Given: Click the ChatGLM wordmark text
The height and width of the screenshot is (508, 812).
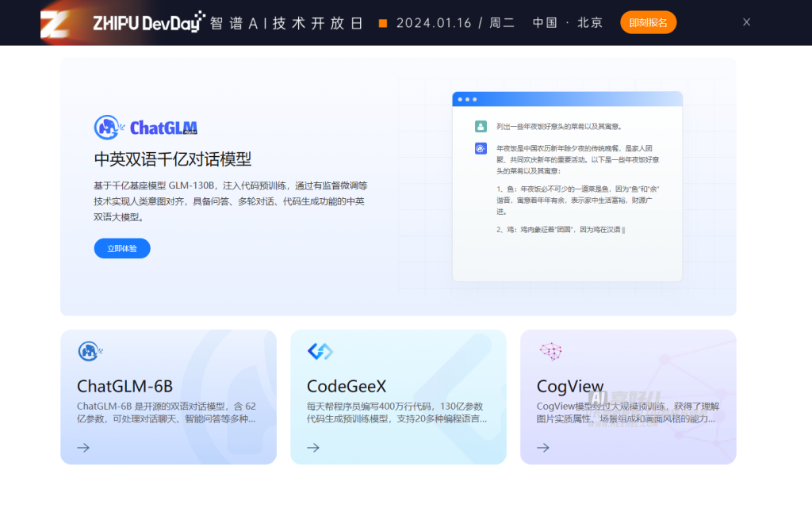Looking at the screenshot, I should pos(163,128).
